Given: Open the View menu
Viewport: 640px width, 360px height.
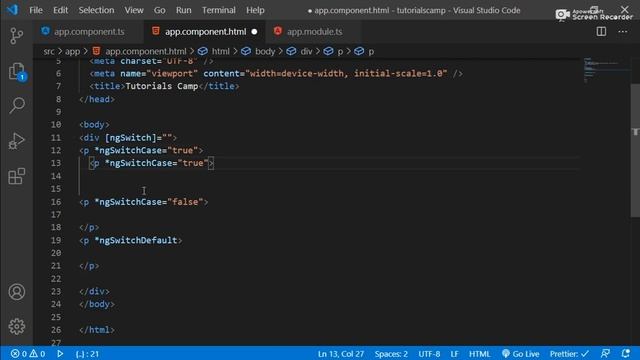Looking at the screenshot, I should (x=134, y=10).
